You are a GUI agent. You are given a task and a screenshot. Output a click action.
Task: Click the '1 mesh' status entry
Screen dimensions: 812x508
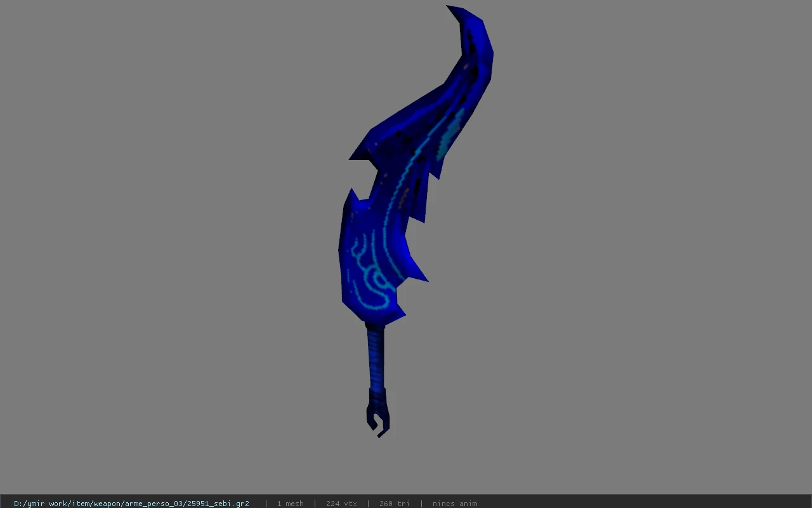(290, 504)
